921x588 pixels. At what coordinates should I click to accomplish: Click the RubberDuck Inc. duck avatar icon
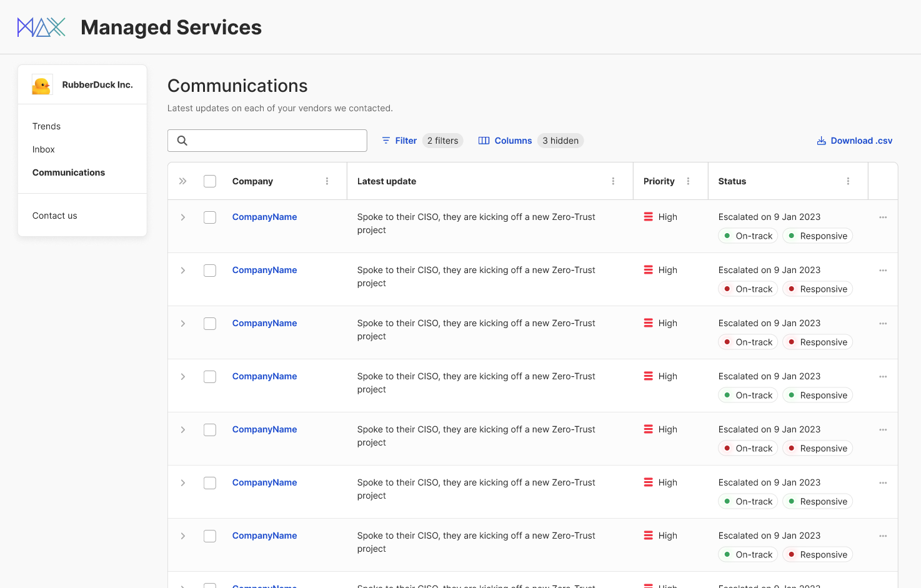[x=41, y=84]
